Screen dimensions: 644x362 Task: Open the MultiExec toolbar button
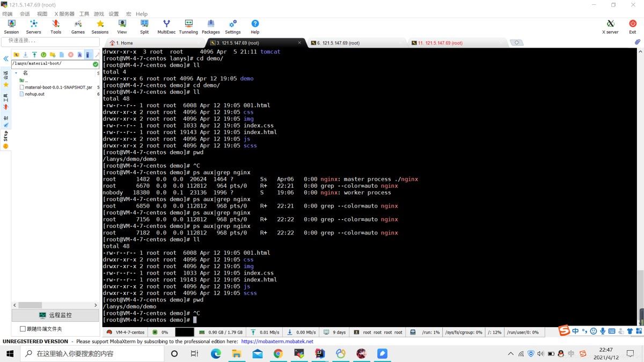166,27
